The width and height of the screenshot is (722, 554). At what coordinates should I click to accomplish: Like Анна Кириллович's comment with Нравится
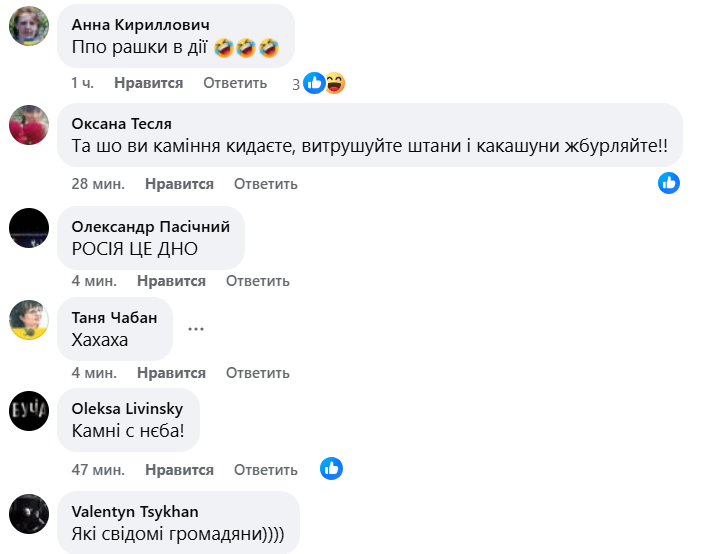(x=149, y=83)
